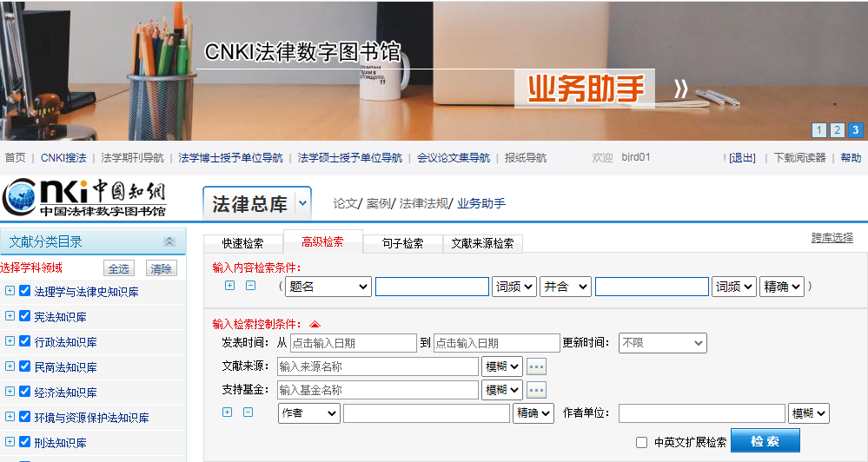The height and width of the screenshot is (462, 868).
Task: Open 法学博士授予单位导航 link
Action: pyautogui.click(x=230, y=158)
